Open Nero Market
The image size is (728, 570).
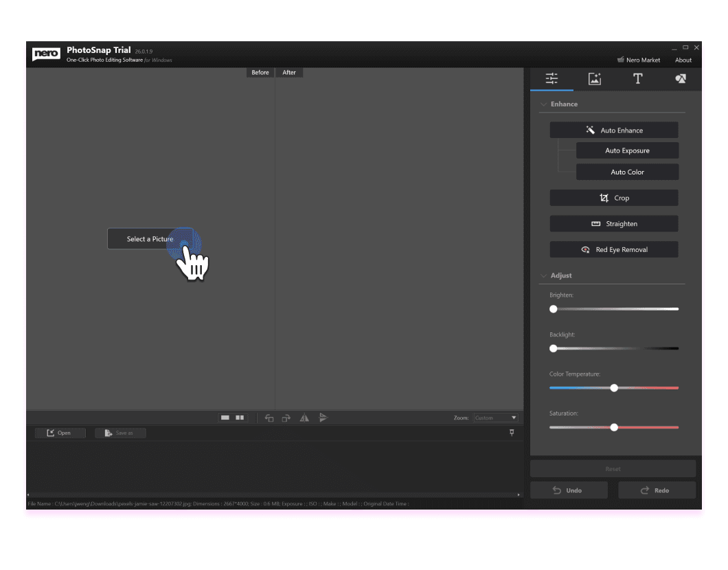pyautogui.click(x=639, y=60)
